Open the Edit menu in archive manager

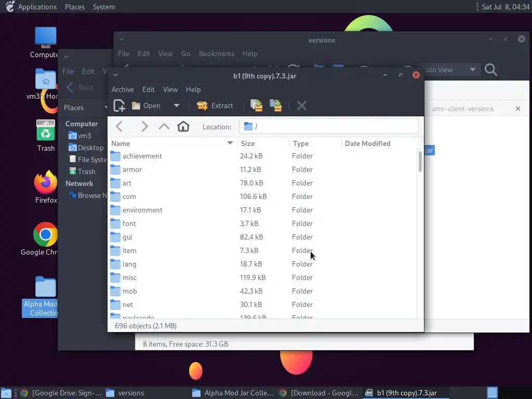(x=148, y=89)
